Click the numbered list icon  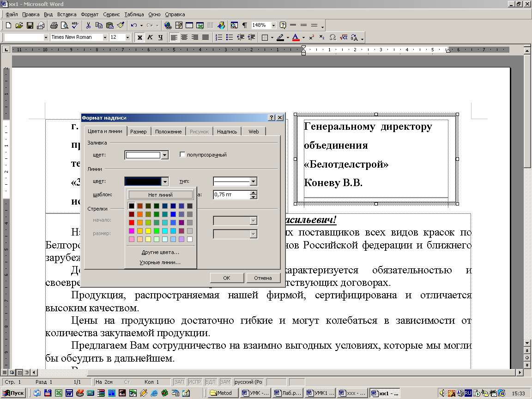point(219,37)
